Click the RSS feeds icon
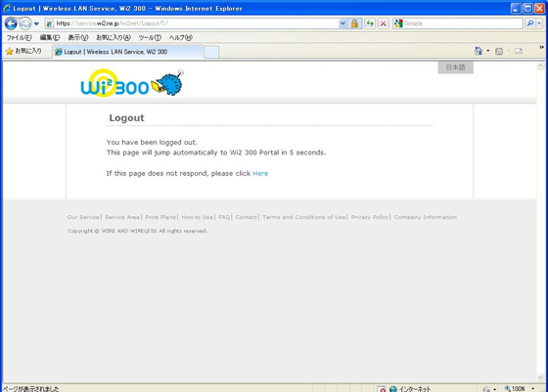This screenshot has height=392, width=548. (499, 51)
